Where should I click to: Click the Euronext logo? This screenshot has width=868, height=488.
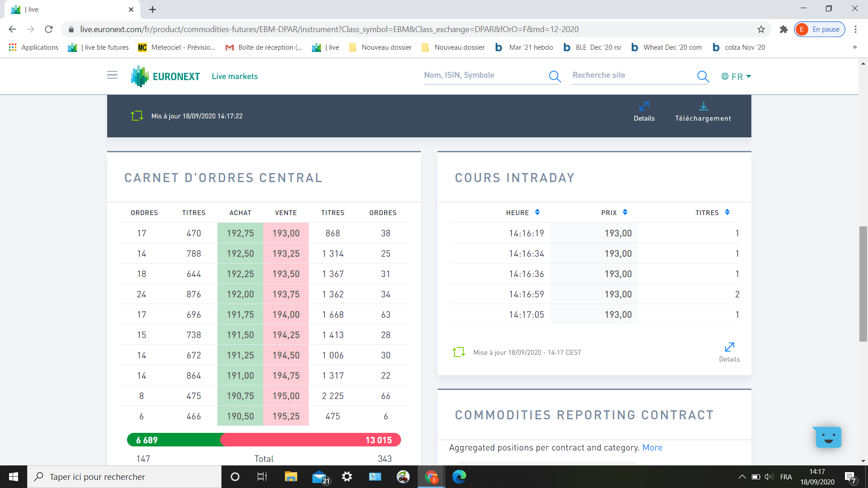[165, 76]
